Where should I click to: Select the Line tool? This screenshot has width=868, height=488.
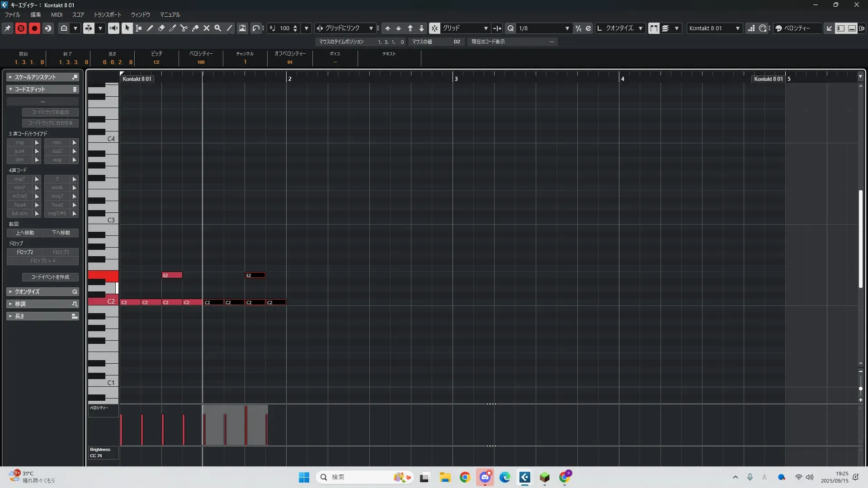(229, 28)
